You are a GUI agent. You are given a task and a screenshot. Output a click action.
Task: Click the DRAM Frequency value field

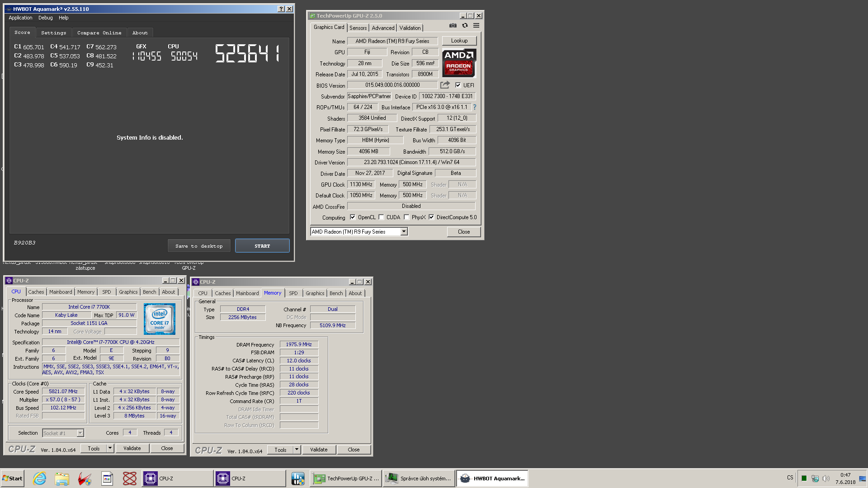point(299,344)
